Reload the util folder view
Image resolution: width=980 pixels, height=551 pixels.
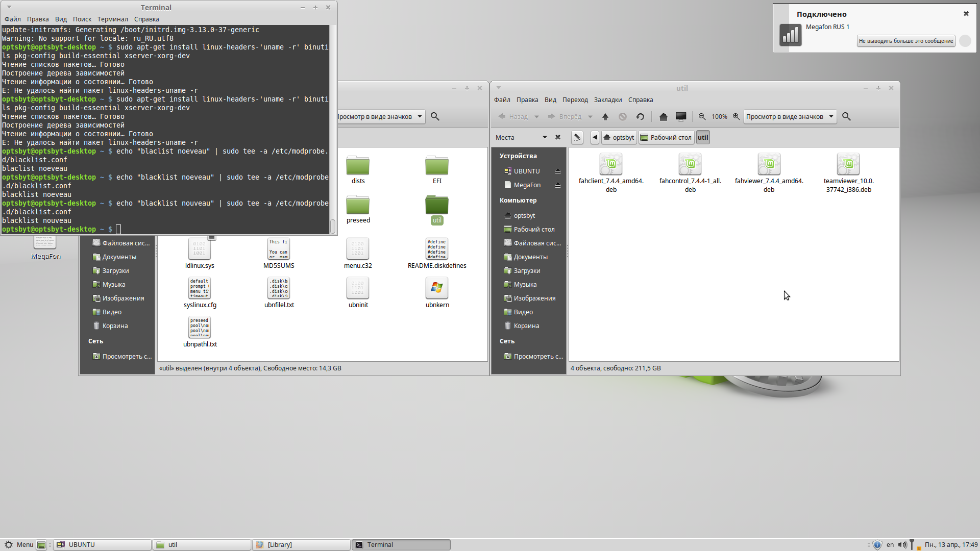[x=640, y=117]
